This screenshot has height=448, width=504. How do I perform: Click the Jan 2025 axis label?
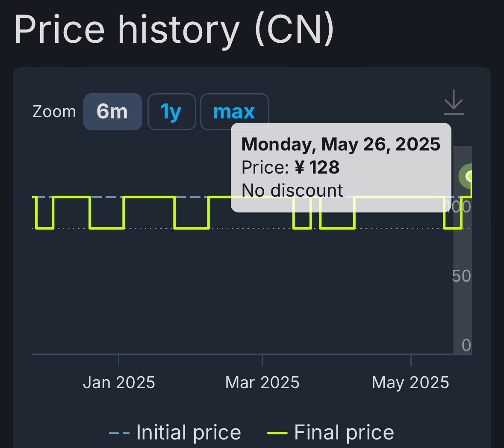point(119,383)
